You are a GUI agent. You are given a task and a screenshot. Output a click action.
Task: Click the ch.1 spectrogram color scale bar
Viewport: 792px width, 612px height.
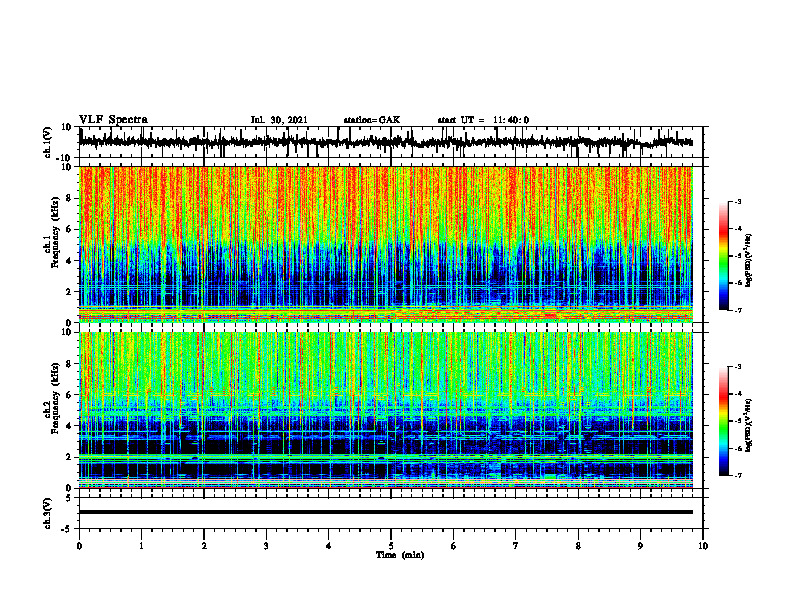point(724,256)
